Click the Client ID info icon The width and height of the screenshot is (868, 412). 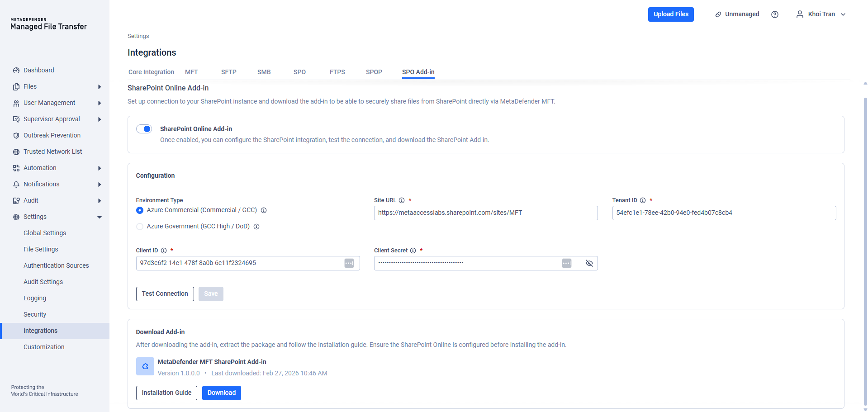(164, 251)
